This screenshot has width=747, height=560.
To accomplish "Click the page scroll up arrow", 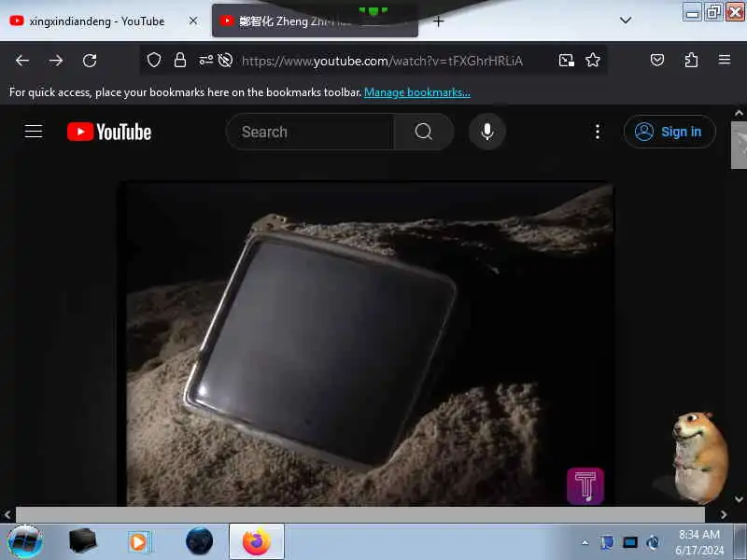I will (739, 113).
